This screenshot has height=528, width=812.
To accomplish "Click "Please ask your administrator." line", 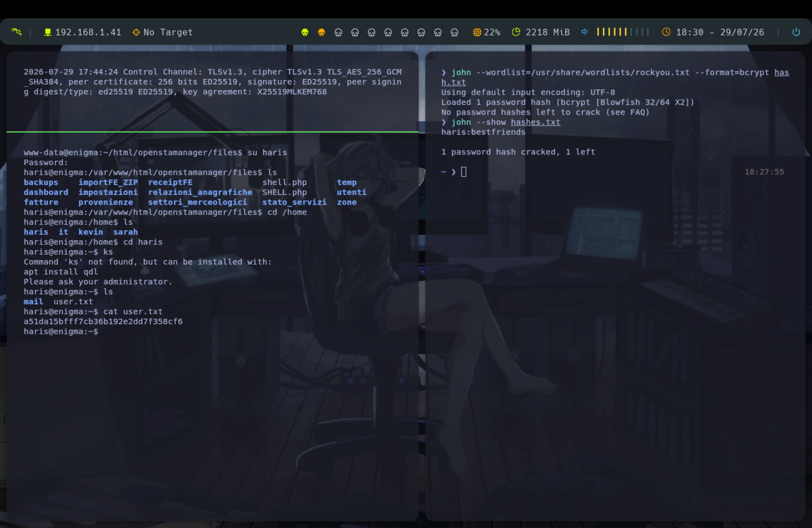I will [98, 282].
